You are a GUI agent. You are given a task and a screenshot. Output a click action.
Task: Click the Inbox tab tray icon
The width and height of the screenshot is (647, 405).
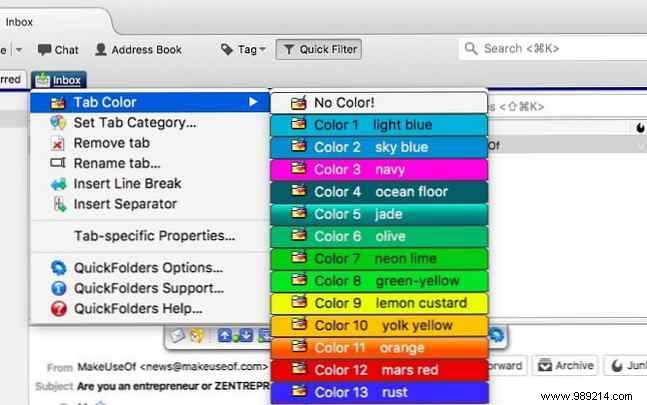click(42, 80)
